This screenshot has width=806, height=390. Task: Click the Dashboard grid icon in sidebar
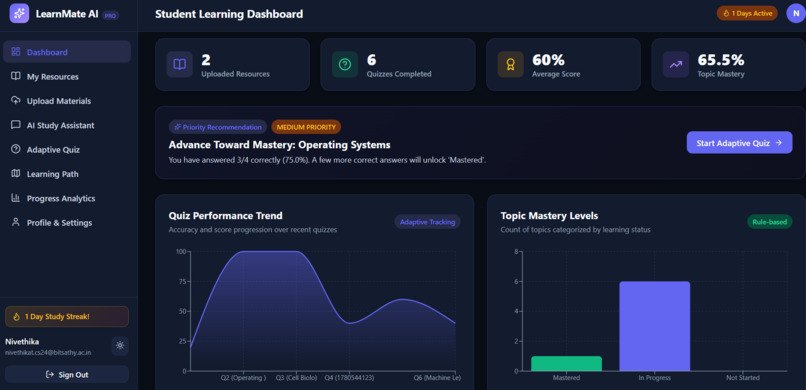[15, 52]
